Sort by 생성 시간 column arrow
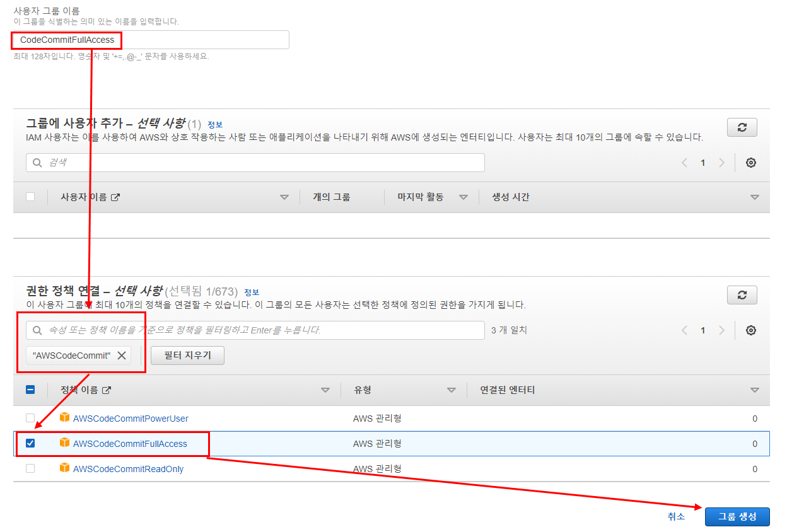The width and height of the screenshot is (787, 532). pos(755,197)
